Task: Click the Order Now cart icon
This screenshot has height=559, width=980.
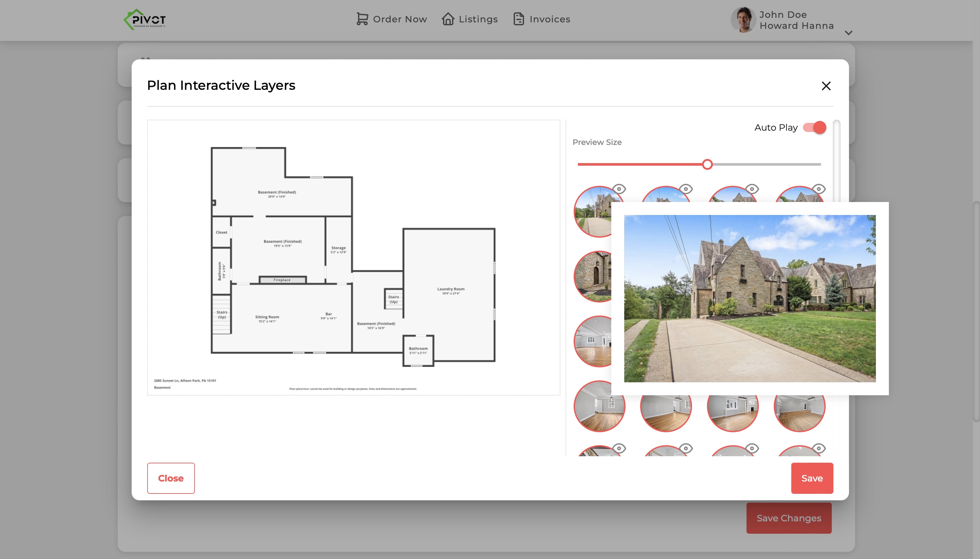Action: [x=362, y=19]
